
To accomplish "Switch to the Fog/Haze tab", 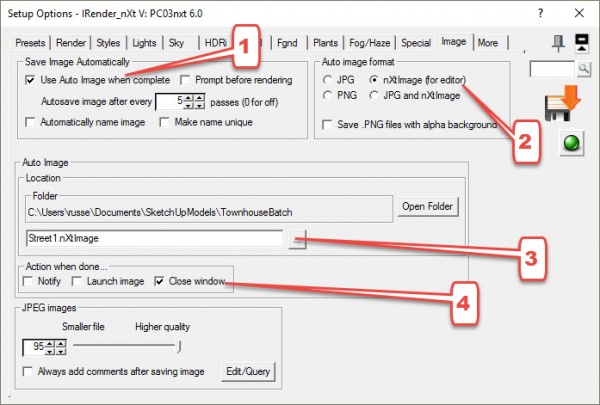I will 370,43.
